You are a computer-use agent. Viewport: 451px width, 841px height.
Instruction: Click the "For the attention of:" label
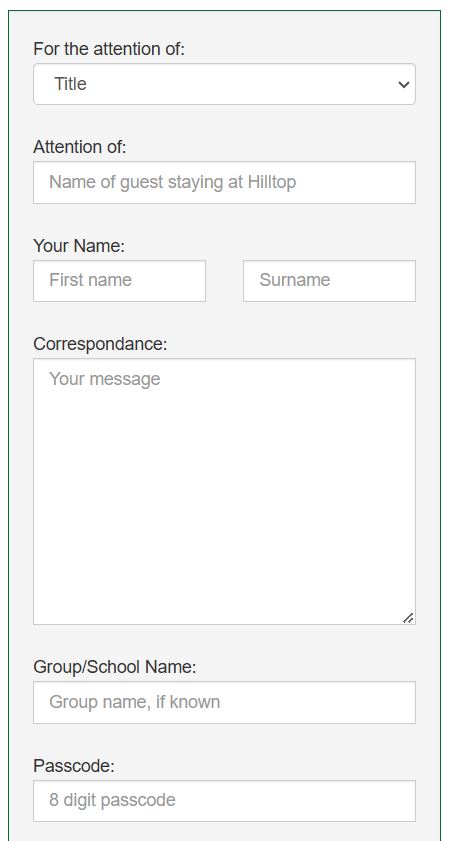point(109,49)
